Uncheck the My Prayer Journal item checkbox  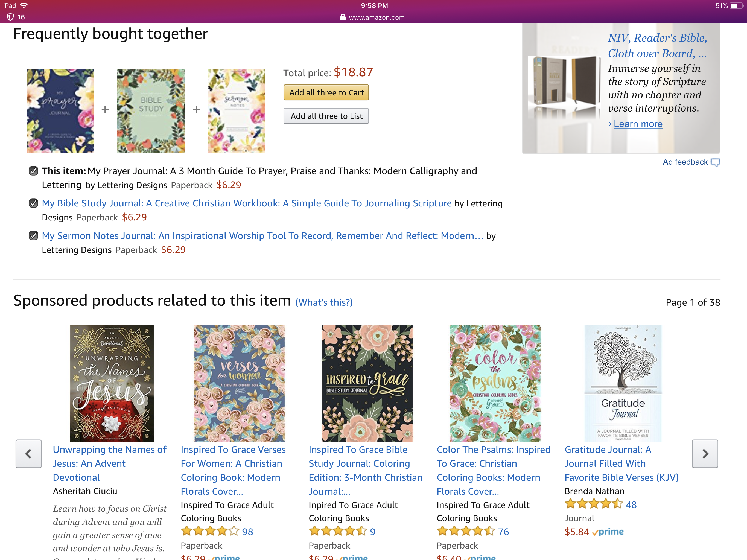click(x=33, y=171)
